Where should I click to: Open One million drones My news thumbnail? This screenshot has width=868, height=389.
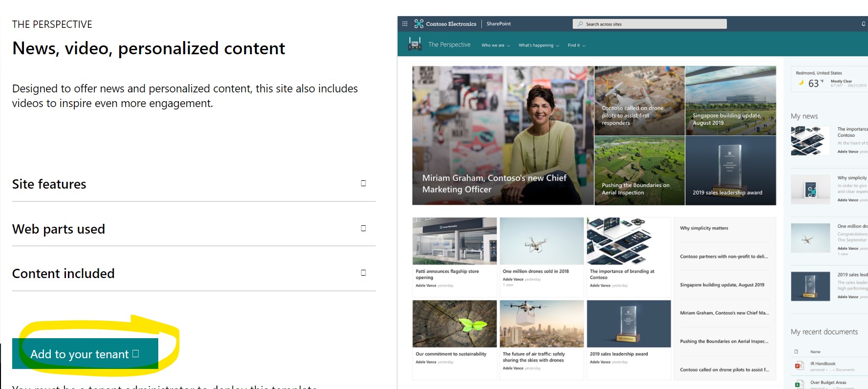click(x=810, y=238)
